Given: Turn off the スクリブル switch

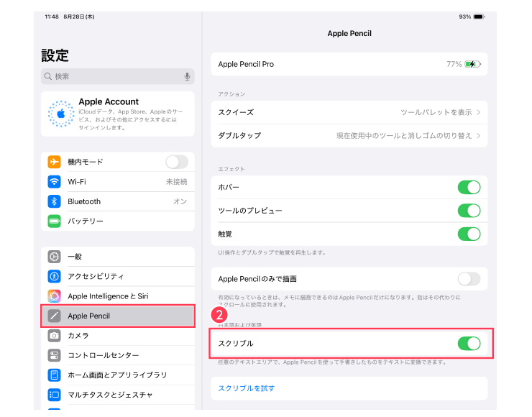Looking at the screenshot, I should [469, 344].
